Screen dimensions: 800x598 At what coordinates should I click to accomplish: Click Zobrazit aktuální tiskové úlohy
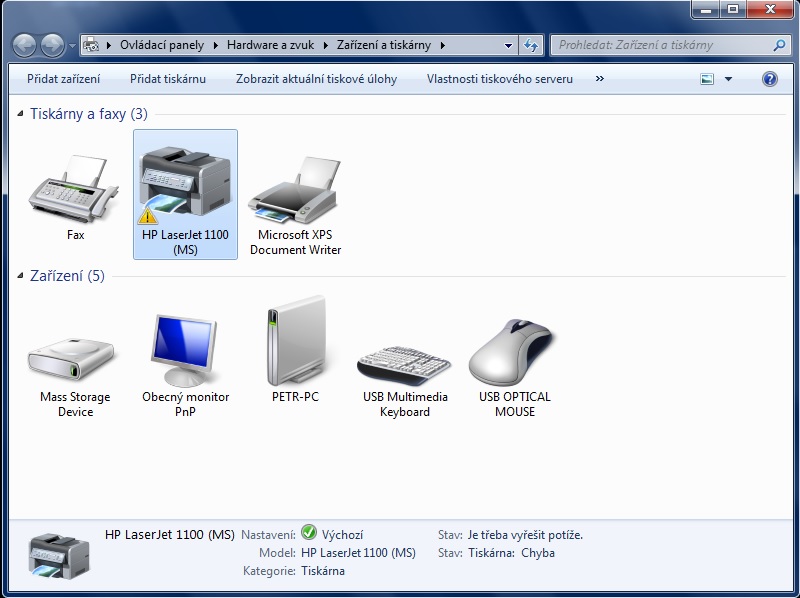click(316, 79)
